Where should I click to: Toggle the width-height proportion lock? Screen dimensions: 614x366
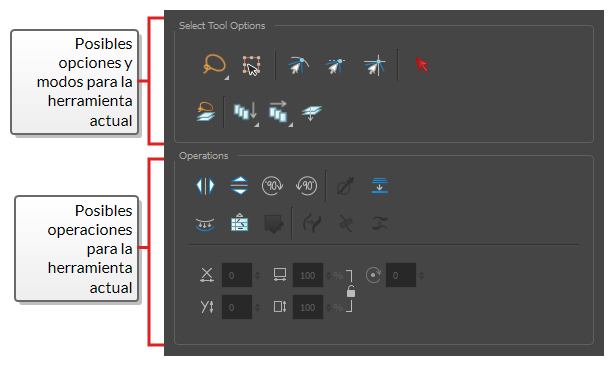351,291
